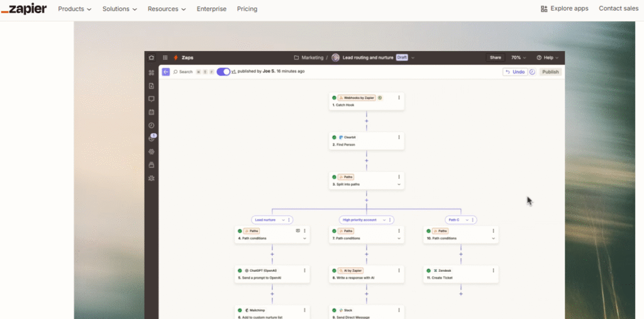Open the Zap details file icon in sidebar
The image size is (644, 319).
tap(152, 86)
